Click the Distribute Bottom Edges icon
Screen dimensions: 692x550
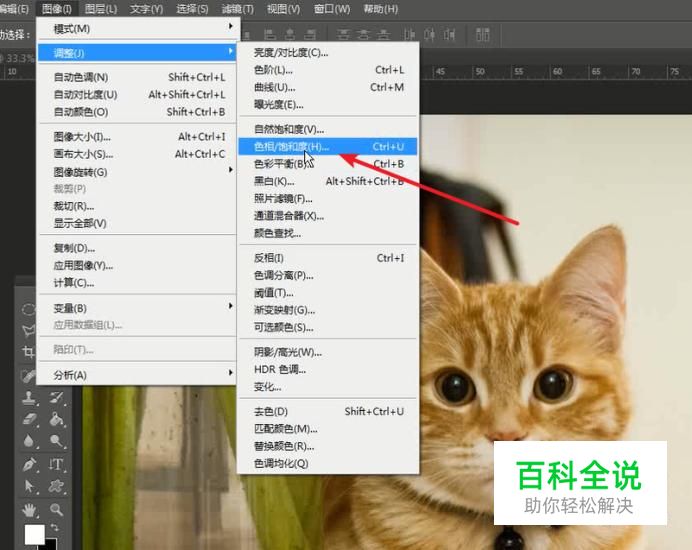pos(384,34)
